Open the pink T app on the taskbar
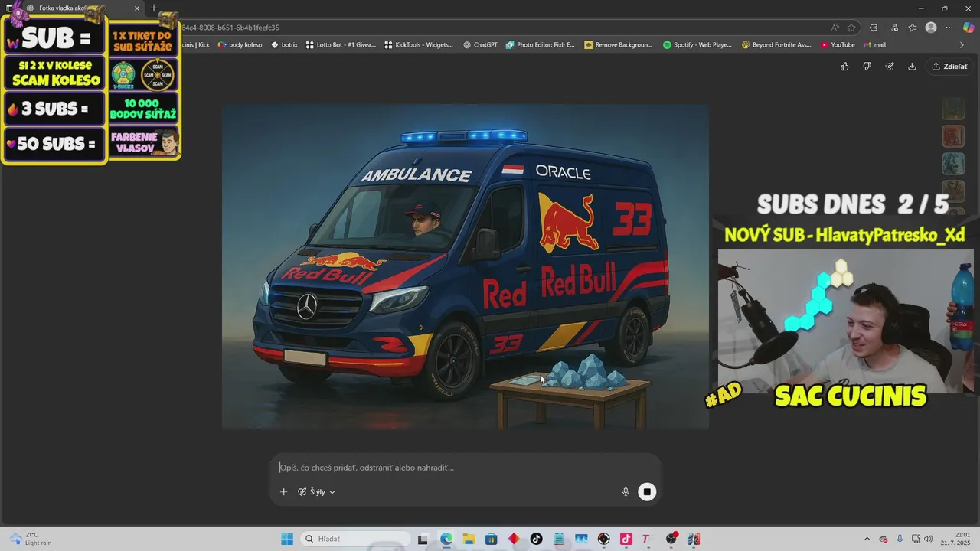 pyautogui.click(x=646, y=539)
